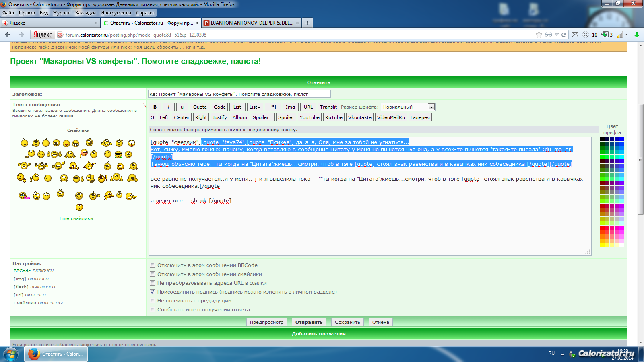This screenshot has height=362, width=644.
Task: Open address bar history dropdown arrow
Action: point(557,35)
